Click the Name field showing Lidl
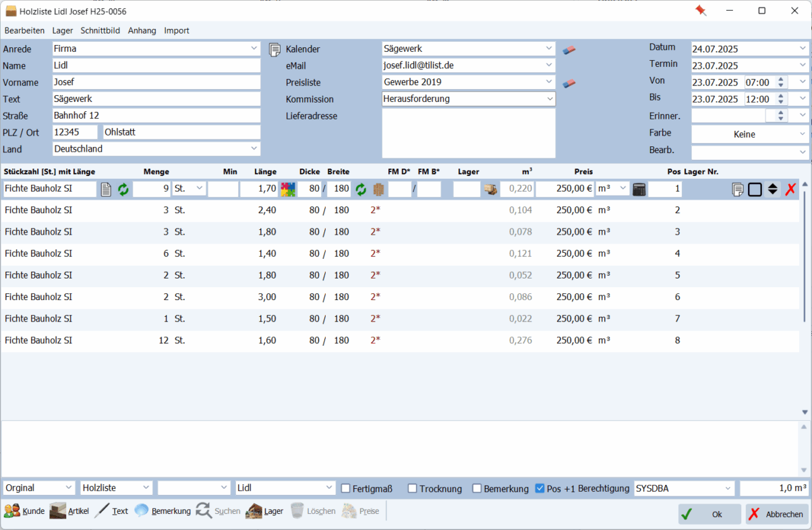The height and width of the screenshot is (530, 812). tap(156, 65)
